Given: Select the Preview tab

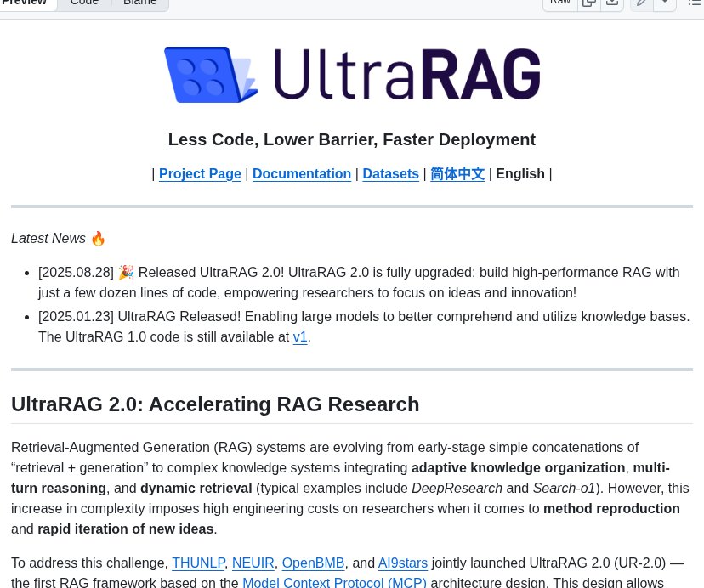Looking at the screenshot, I should click(26, 3).
